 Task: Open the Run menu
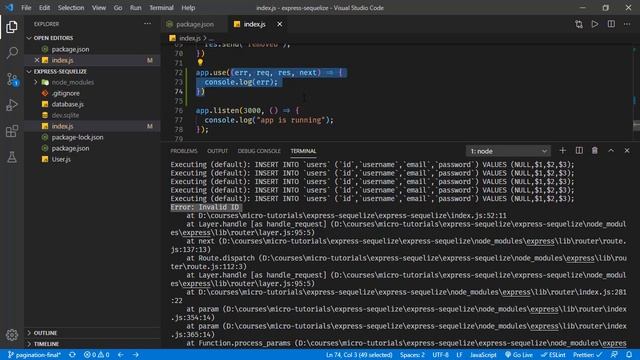point(136,8)
